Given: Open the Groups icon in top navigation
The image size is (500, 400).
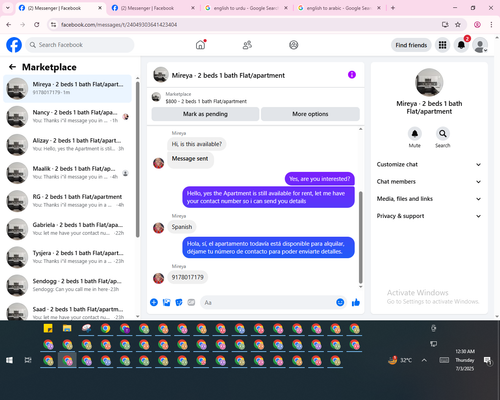Looking at the screenshot, I should [x=293, y=45].
